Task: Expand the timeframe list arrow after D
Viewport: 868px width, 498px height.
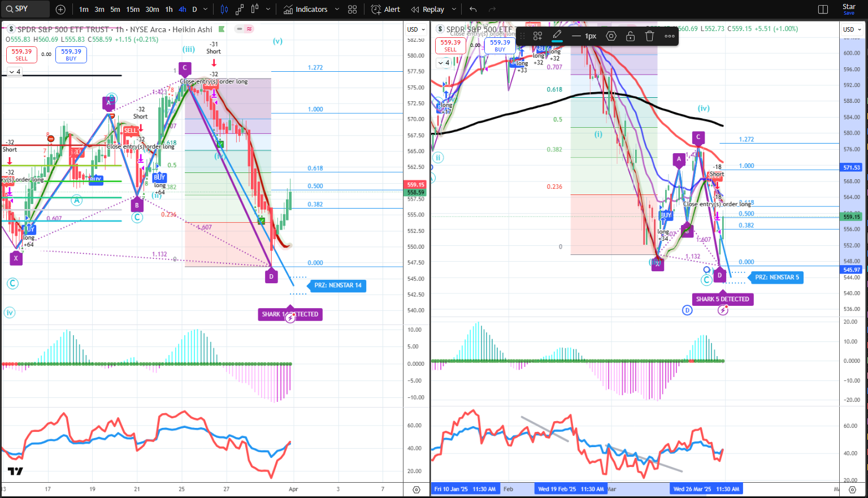Action: pyautogui.click(x=205, y=9)
